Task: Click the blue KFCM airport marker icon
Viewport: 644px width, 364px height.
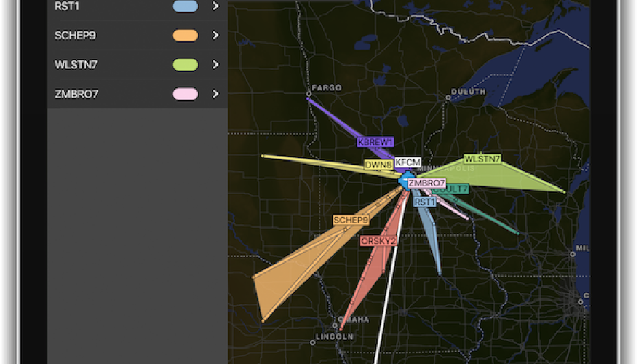Action: [x=404, y=181]
